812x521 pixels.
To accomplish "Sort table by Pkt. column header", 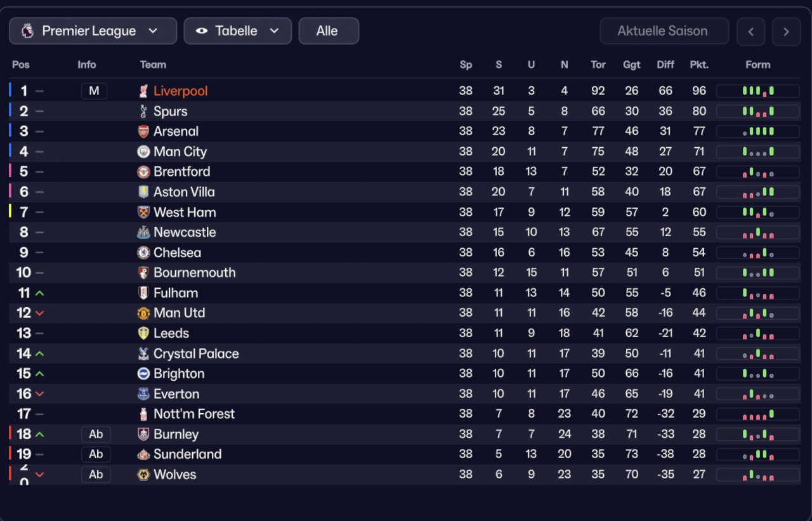I will click(x=699, y=65).
